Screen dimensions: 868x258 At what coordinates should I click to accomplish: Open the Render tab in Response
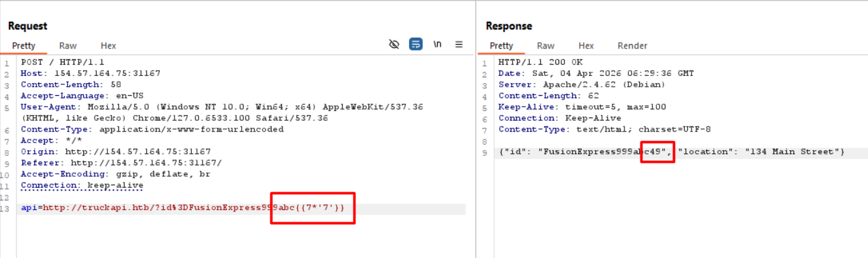tap(632, 46)
